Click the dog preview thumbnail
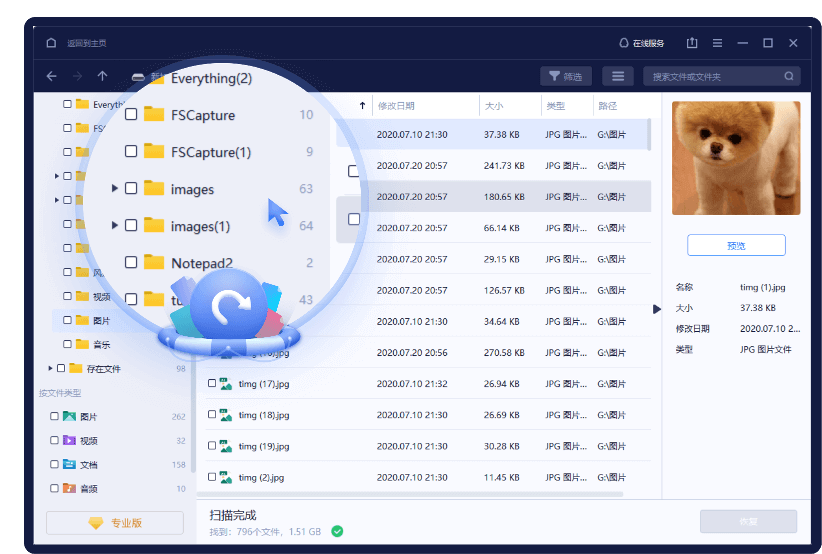 [x=736, y=158]
